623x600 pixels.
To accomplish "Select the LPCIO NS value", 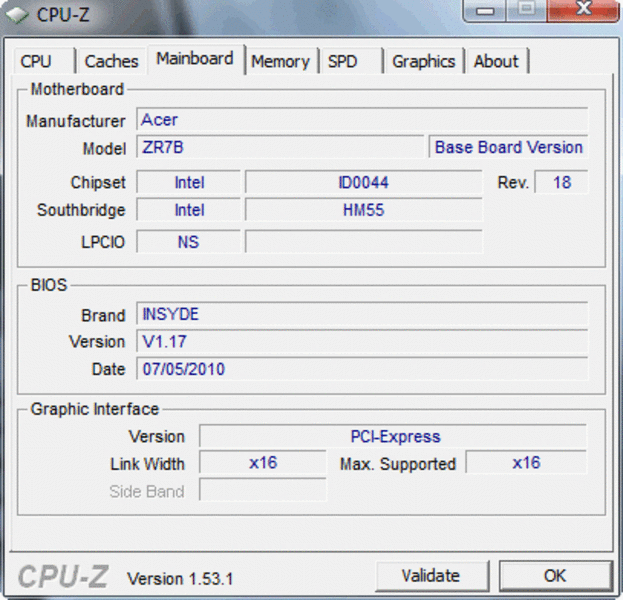I will pyautogui.click(x=189, y=241).
